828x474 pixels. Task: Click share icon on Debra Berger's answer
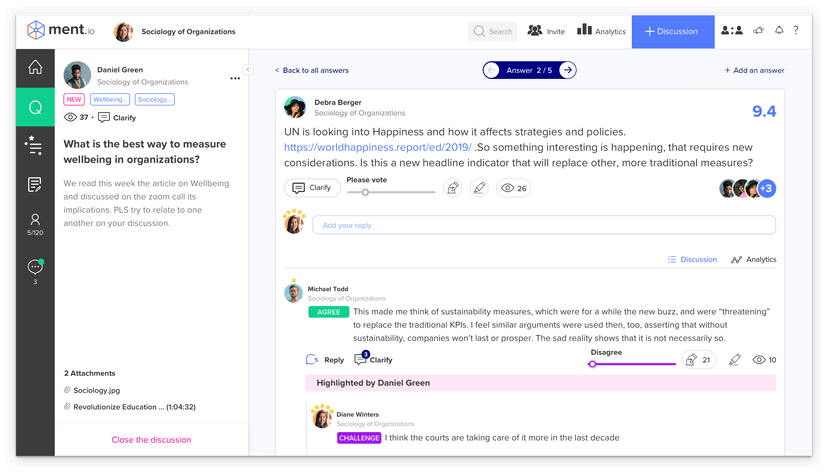tap(453, 188)
